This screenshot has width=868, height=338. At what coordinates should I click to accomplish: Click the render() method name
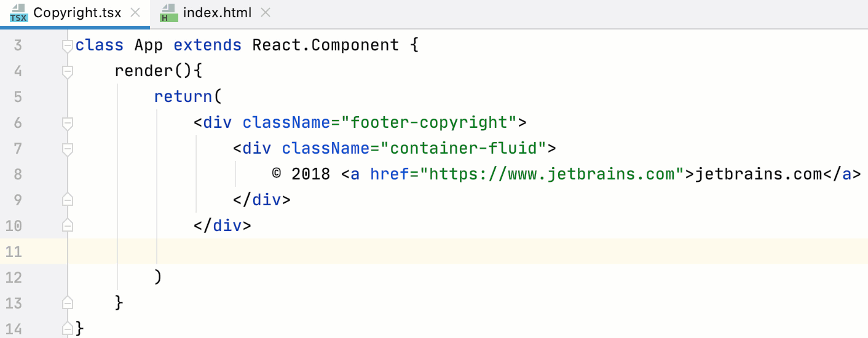(144, 71)
